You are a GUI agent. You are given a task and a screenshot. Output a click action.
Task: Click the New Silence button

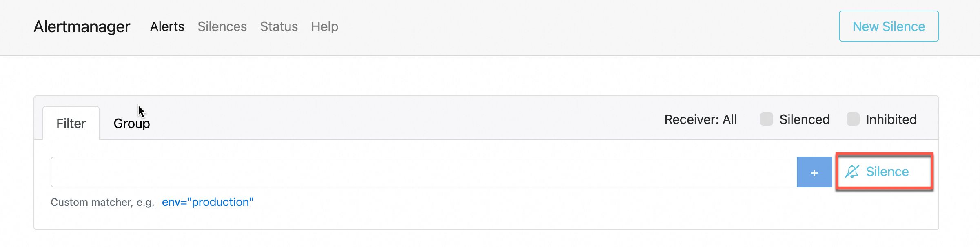coord(889,26)
